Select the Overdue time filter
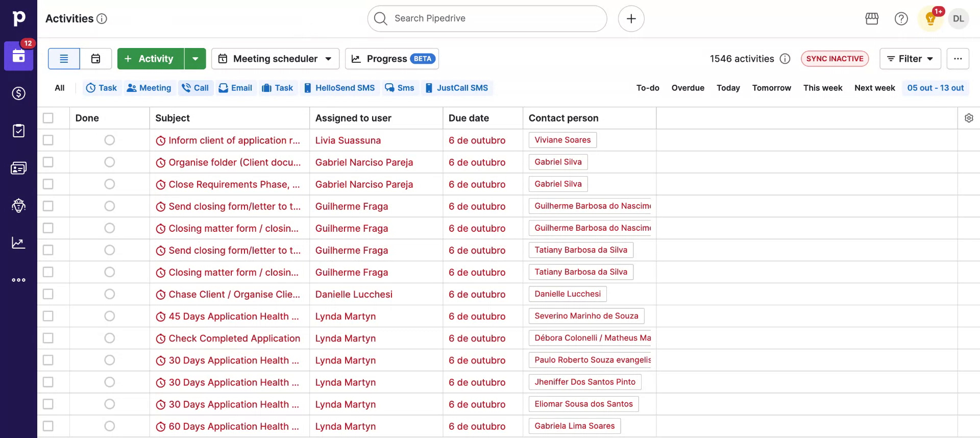 click(x=688, y=88)
